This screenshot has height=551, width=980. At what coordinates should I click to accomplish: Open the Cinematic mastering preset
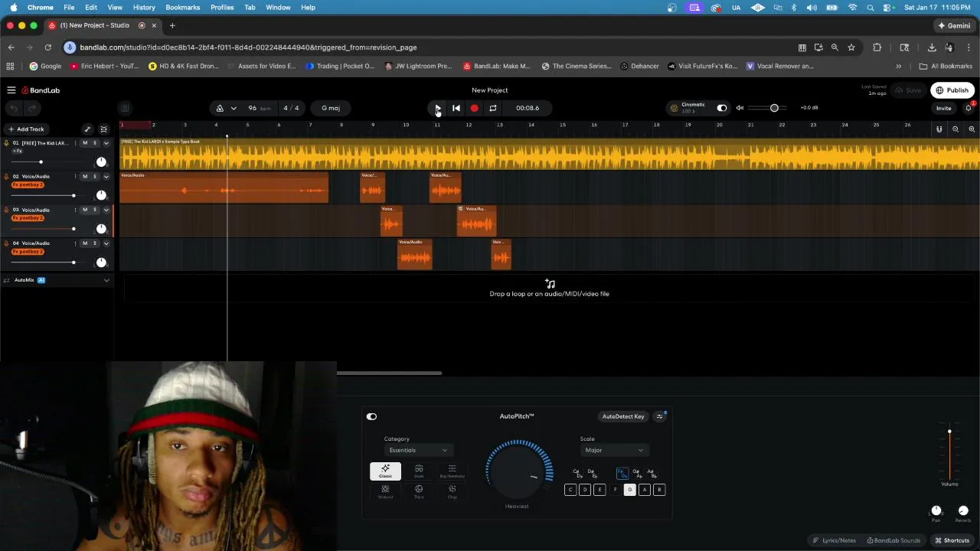point(688,108)
